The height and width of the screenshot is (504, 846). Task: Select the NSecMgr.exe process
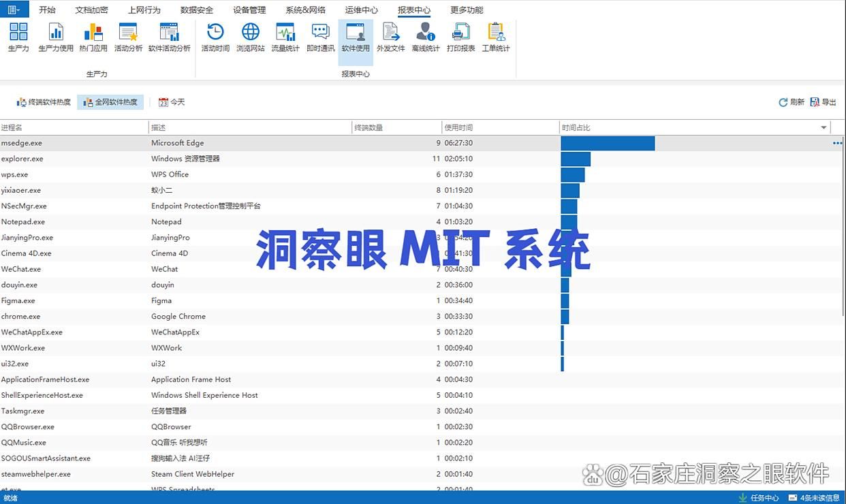tap(24, 206)
